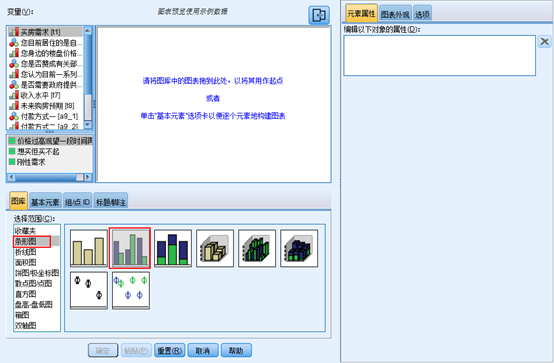Select variable 您目前居住的是自...

(x=45, y=43)
